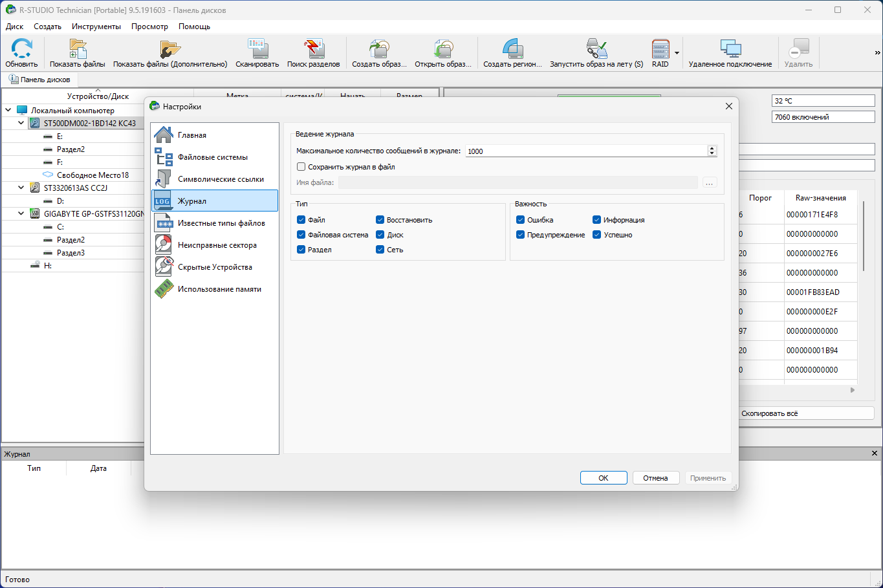The image size is (883, 588).
Task: Close the Журнал log panel
Action: pos(875,453)
